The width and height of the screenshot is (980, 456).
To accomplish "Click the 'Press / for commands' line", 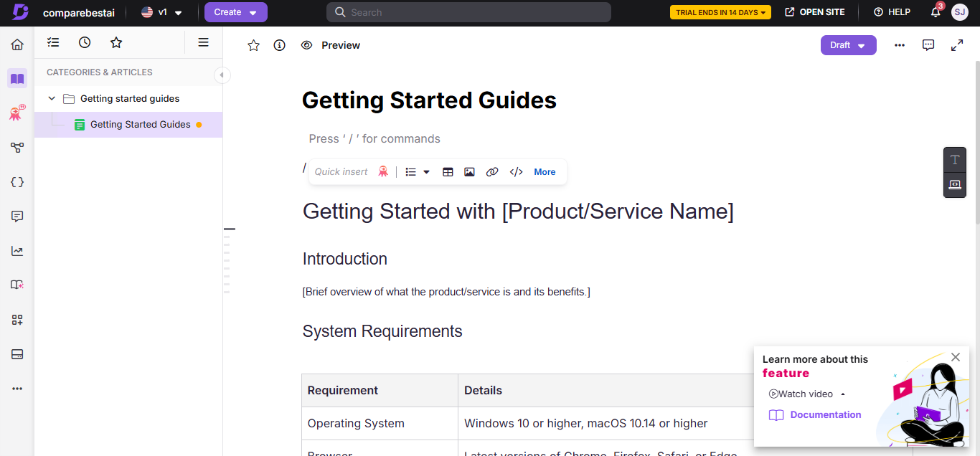I will [374, 139].
